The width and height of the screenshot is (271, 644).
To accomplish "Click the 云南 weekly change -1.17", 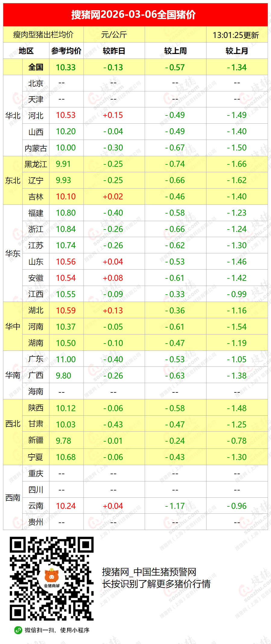I will pyautogui.click(x=175, y=506).
